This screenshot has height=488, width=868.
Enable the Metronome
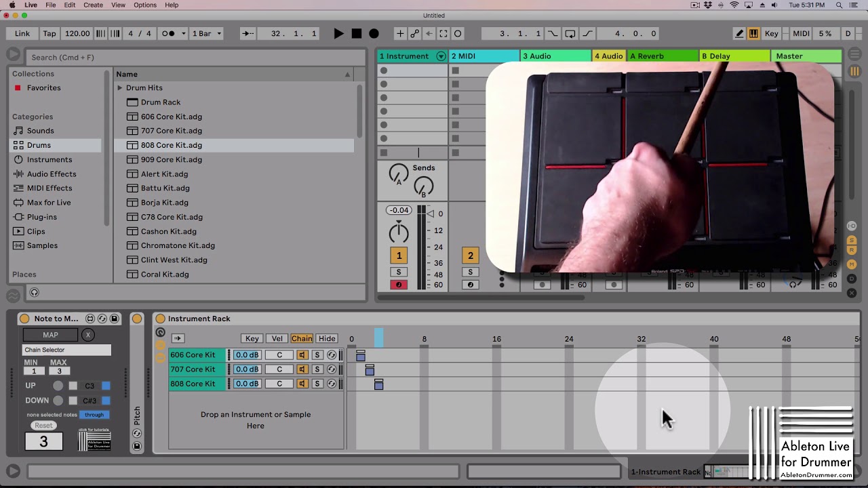tap(169, 33)
